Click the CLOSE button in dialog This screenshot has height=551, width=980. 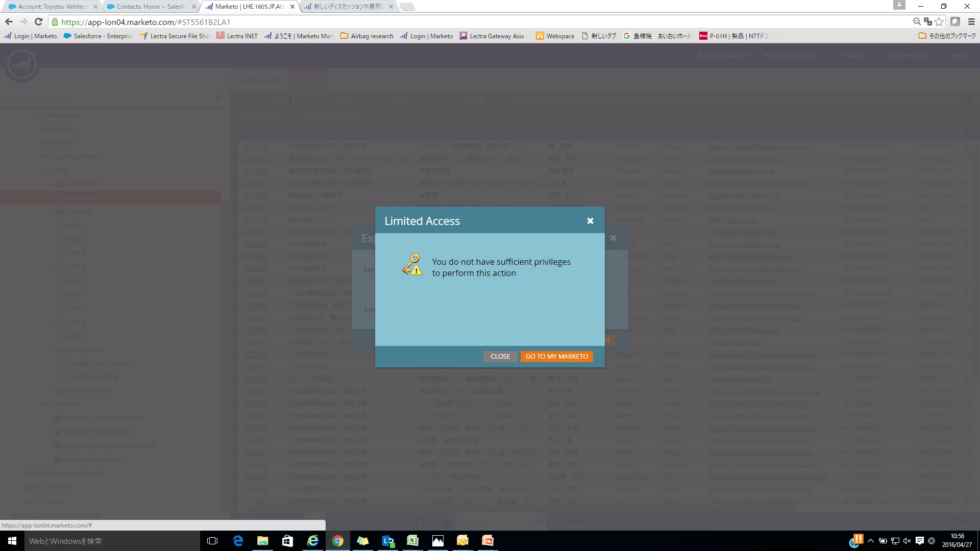click(500, 356)
